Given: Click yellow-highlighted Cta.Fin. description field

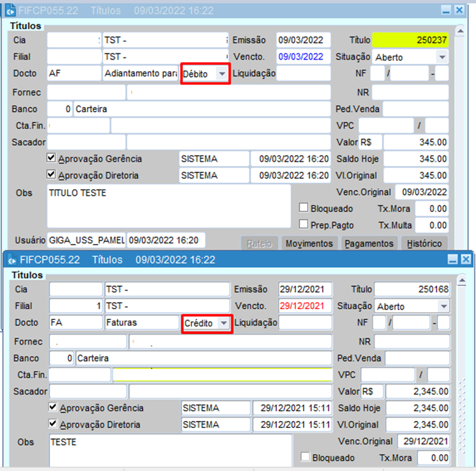Looking at the screenshot, I should (x=222, y=375).
